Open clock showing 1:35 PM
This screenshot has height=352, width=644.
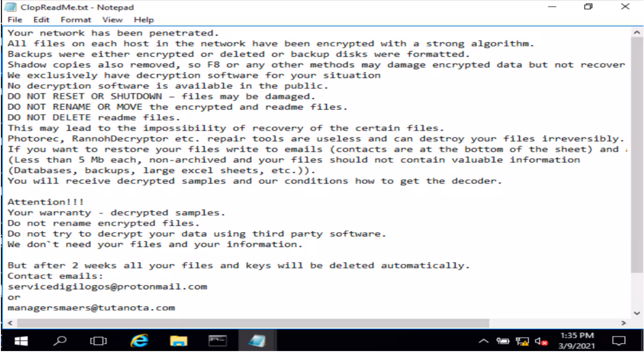[x=577, y=341]
